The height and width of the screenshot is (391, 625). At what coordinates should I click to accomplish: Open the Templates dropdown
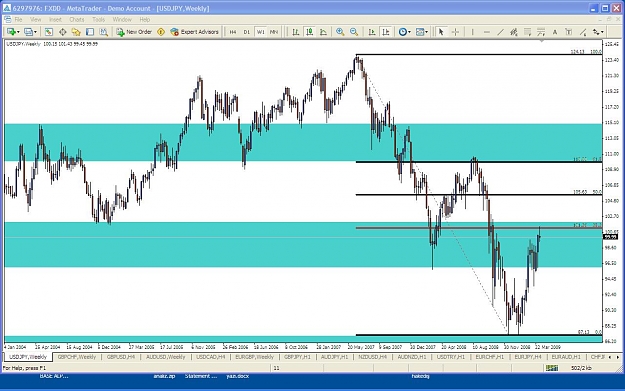[422, 32]
